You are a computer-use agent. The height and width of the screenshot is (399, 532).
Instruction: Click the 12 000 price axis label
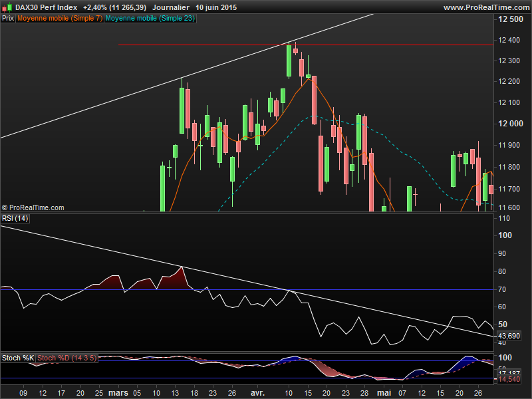point(511,124)
